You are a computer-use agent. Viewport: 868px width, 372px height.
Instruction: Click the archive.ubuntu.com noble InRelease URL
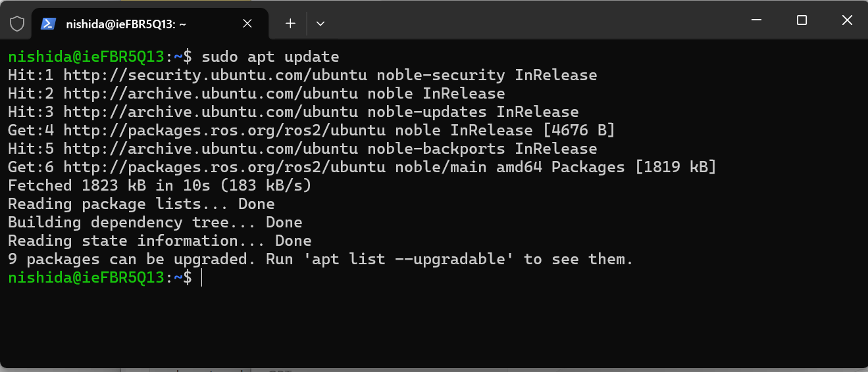[210, 93]
